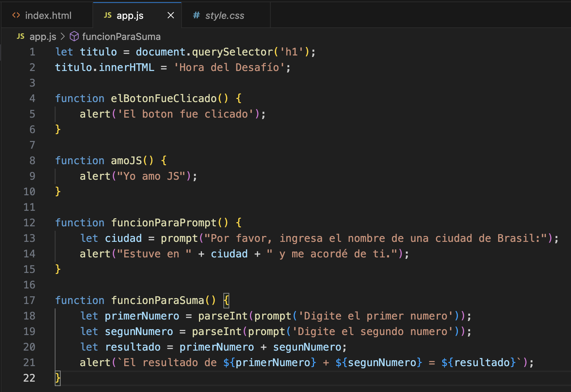Click the string "Yo amo JS"
Screen dimensions: 571x392
(151, 176)
